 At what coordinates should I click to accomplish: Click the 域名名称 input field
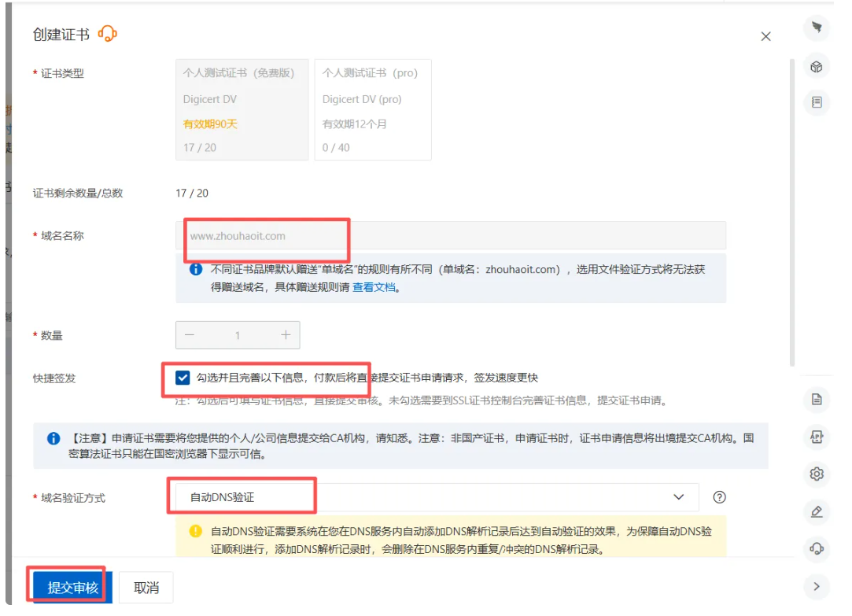450,236
